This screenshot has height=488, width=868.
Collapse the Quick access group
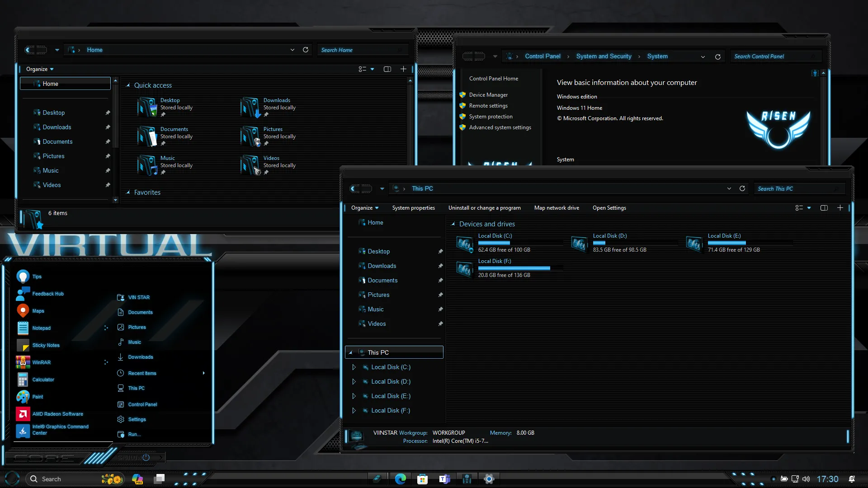point(128,85)
